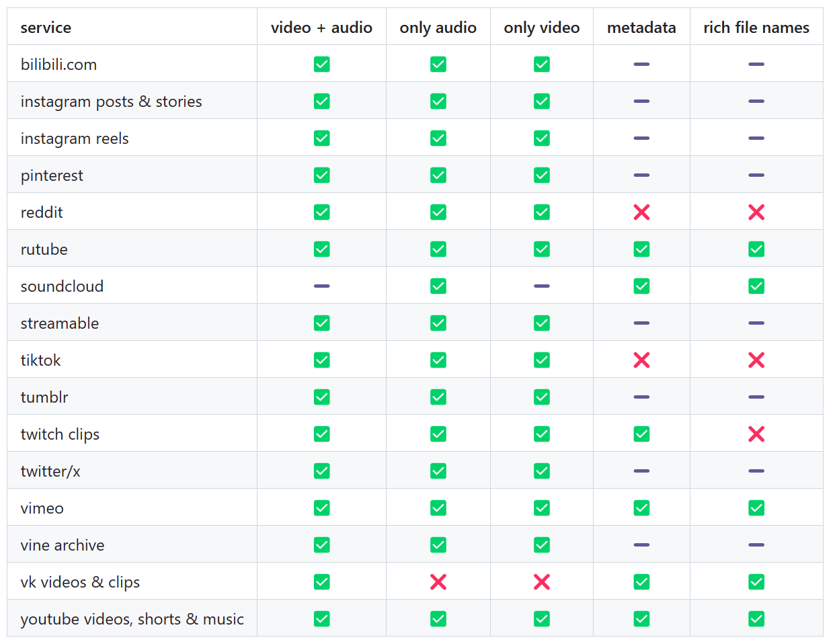Click the "rich file names" column header
The width and height of the screenshot is (839, 644).
[756, 28]
